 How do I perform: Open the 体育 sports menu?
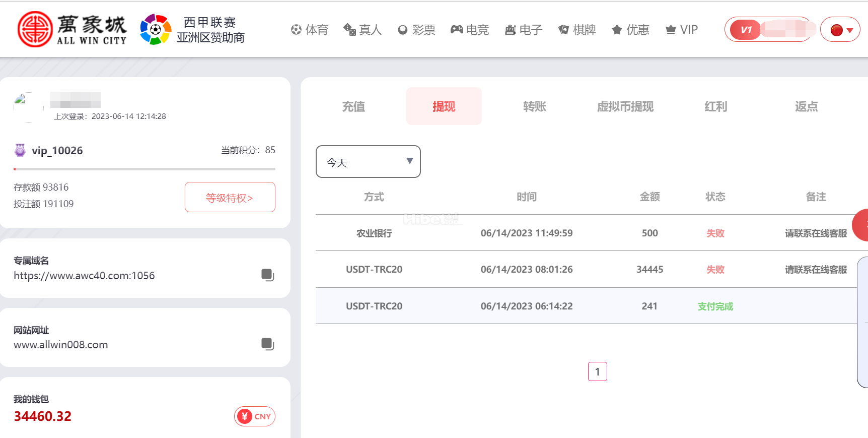tap(310, 30)
